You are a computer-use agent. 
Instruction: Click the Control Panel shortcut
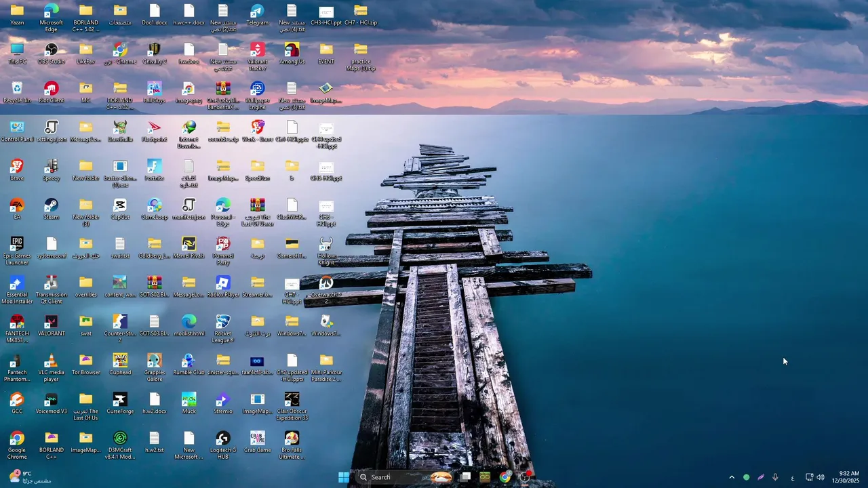(x=17, y=131)
